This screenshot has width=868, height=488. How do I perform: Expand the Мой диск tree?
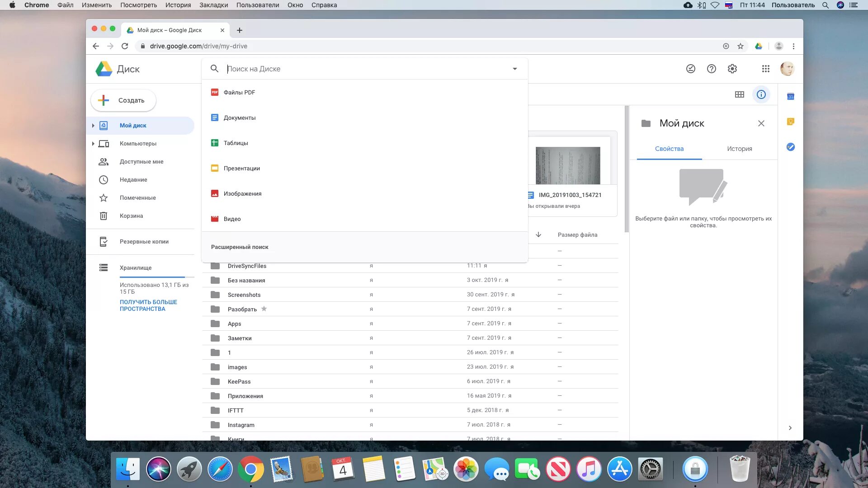(x=93, y=126)
